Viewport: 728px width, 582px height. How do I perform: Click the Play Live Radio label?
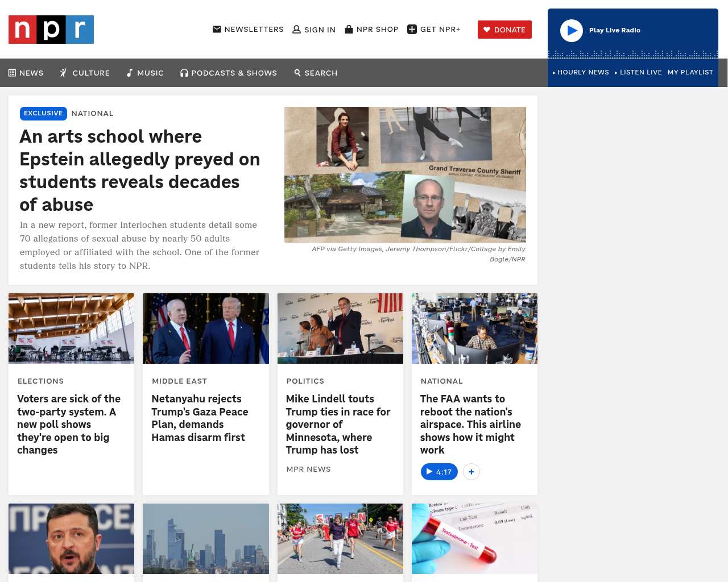coord(615,30)
